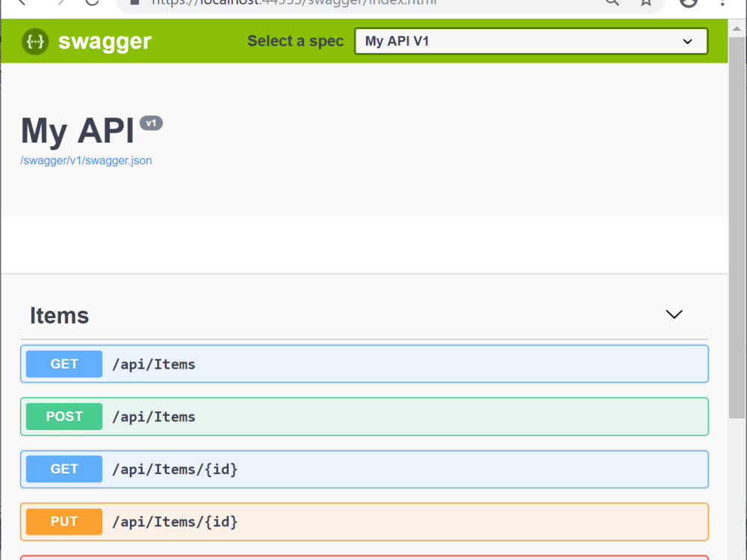747x560 pixels.
Task: Open the /swagger/v1/swagger.json link
Action: tap(86, 160)
